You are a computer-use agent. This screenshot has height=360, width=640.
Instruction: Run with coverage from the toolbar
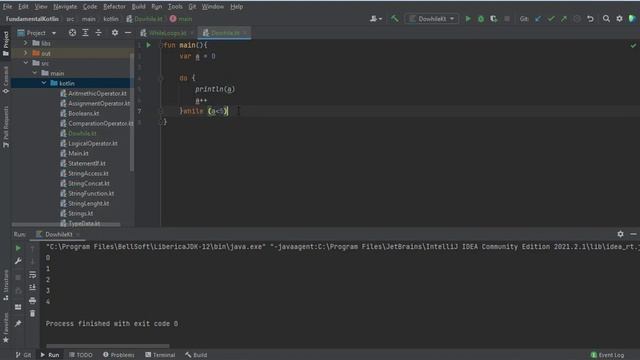pos(493,19)
